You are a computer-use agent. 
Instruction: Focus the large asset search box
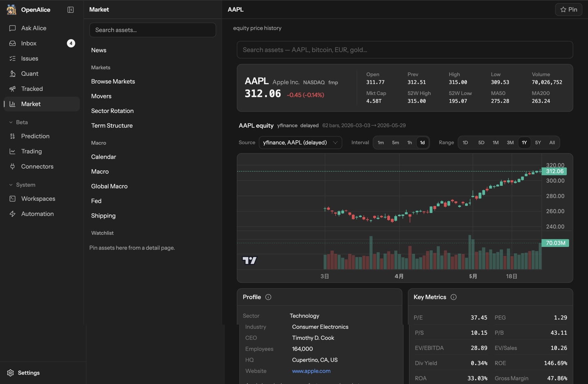(x=405, y=50)
